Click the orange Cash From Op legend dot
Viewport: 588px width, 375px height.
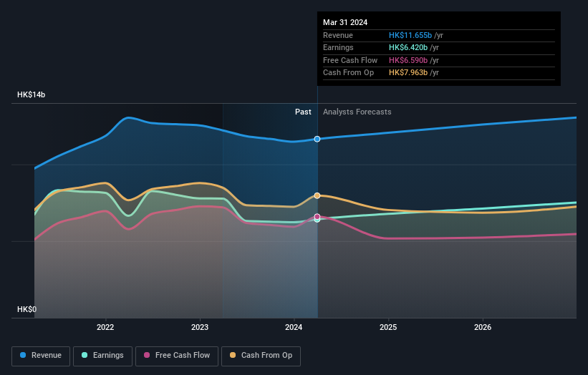pyautogui.click(x=233, y=355)
